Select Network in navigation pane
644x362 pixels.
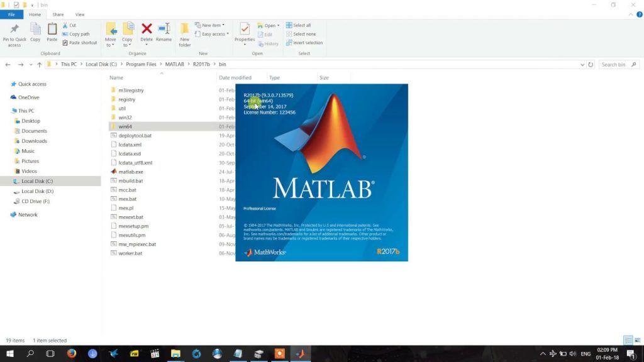tap(28, 215)
